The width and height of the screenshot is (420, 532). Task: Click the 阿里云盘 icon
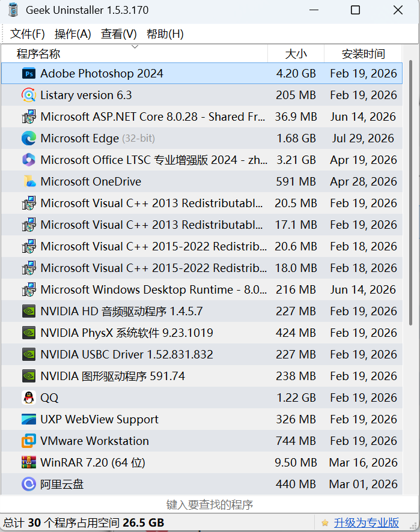coord(29,484)
